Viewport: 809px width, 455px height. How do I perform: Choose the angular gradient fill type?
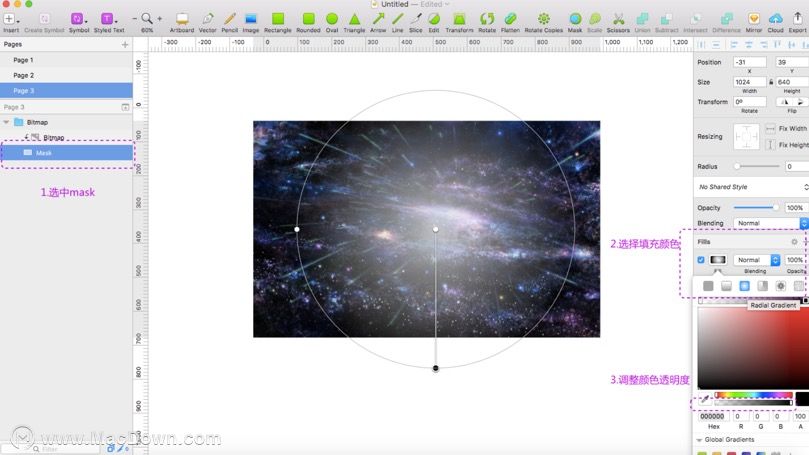tap(763, 286)
